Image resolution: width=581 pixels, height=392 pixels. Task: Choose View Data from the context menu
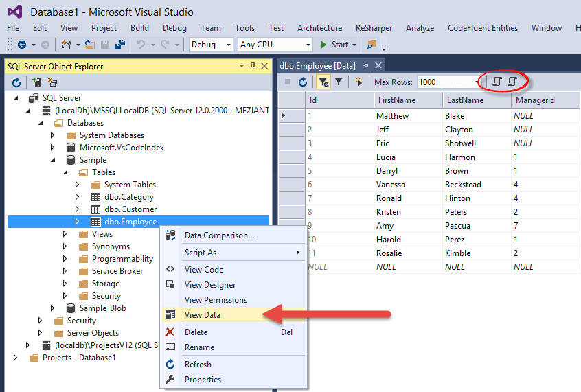point(233,315)
